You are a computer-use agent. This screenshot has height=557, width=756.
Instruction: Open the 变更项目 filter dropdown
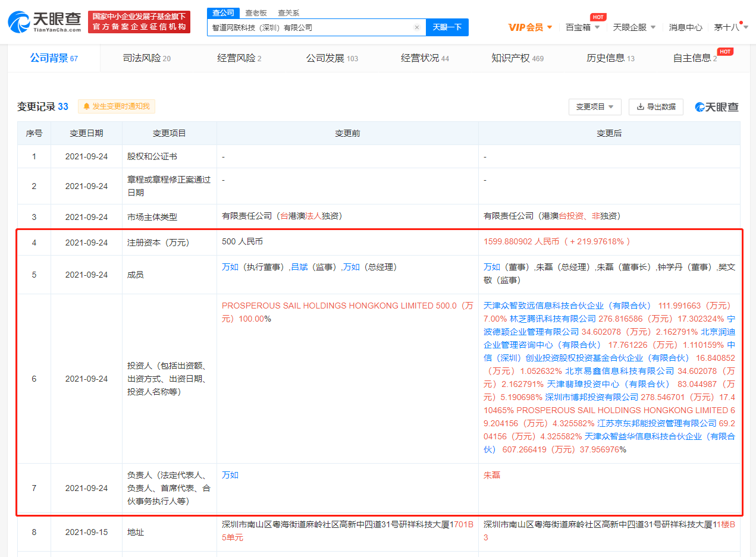(x=594, y=107)
